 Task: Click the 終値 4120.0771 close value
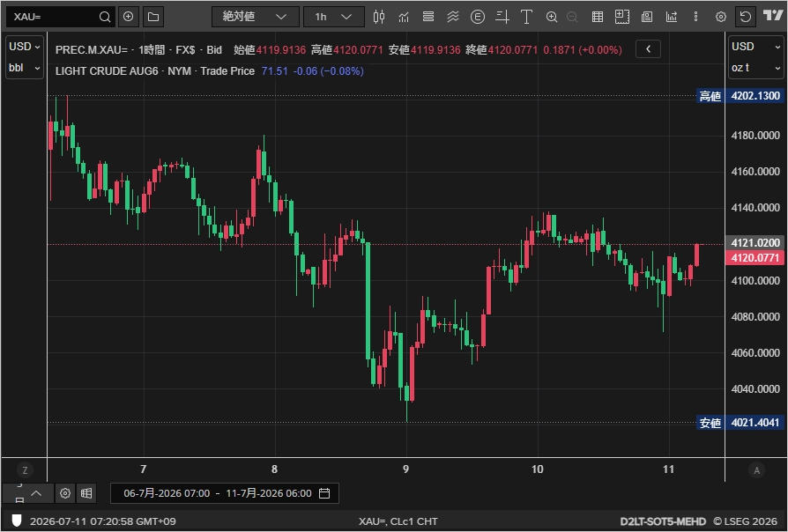tap(502, 49)
